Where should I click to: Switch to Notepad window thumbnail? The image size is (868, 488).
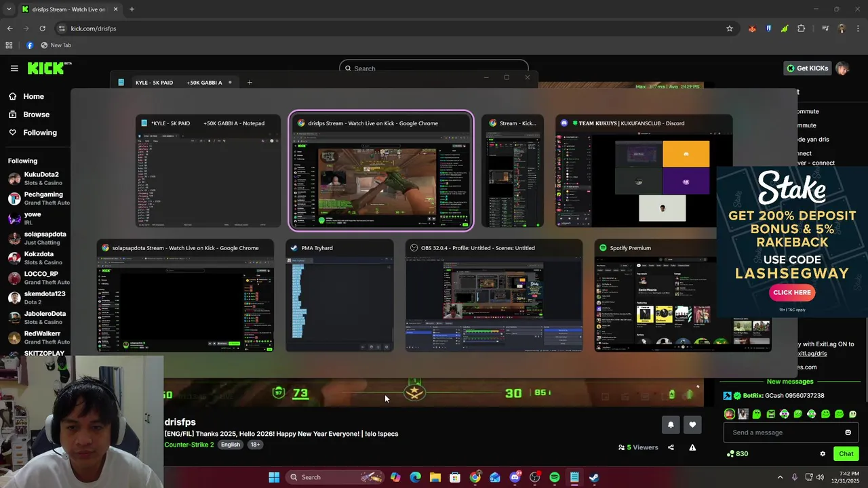point(208,171)
